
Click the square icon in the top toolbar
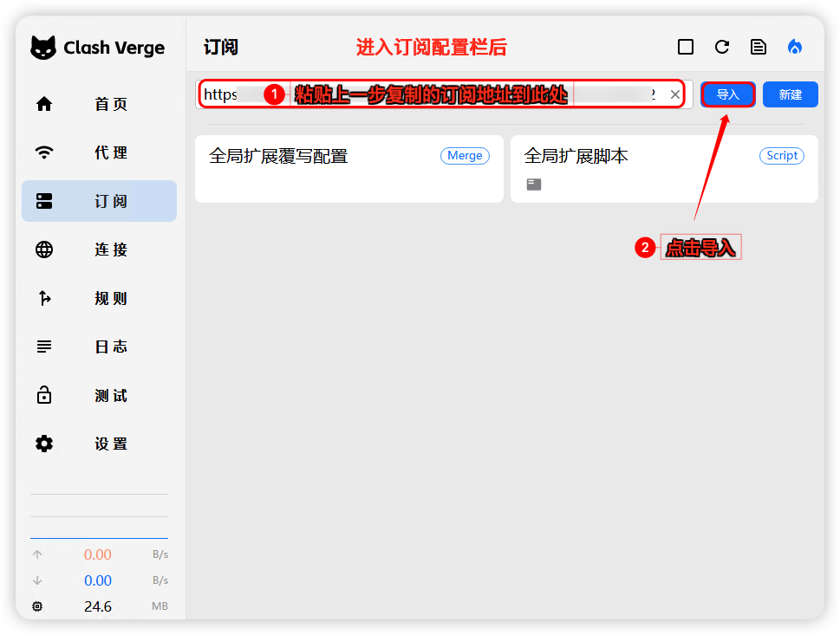click(686, 48)
